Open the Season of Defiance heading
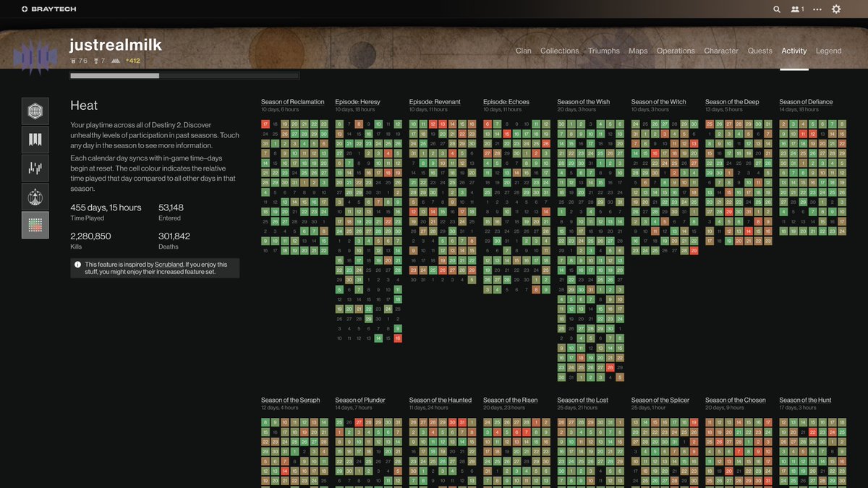The height and width of the screenshot is (488, 868). pyautogui.click(x=806, y=102)
